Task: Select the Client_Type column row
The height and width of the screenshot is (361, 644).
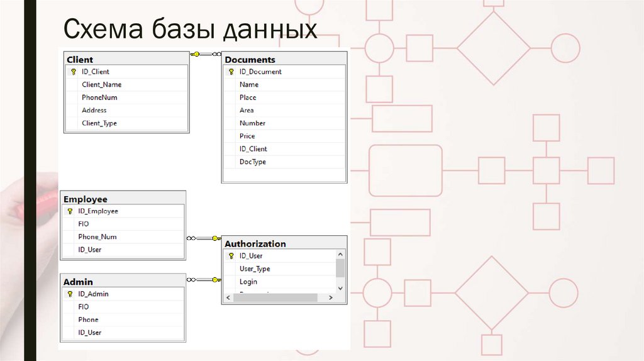Action: (x=126, y=123)
